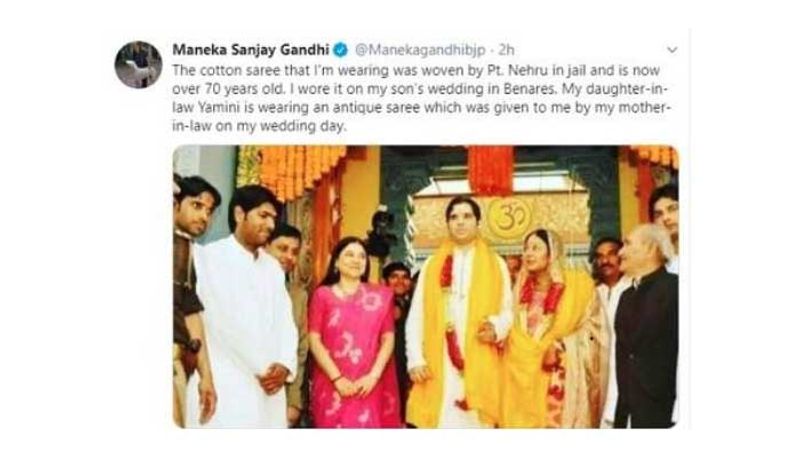Click the @Manekagandhibjp handle
The width and height of the screenshot is (800, 457).
[x=410, y=50]
